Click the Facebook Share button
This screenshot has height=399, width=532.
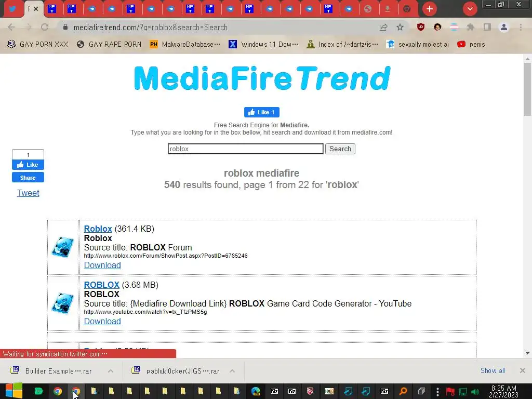(28, 178)
